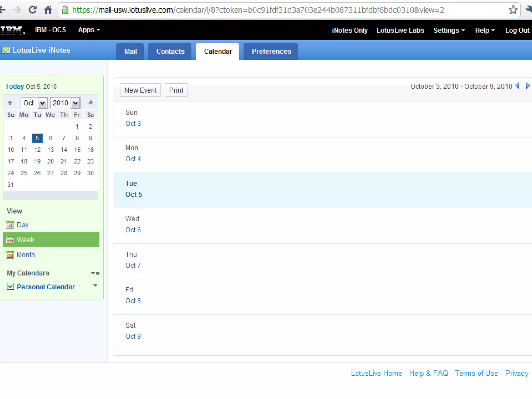532x399 pixels.
Task: Go to the previous week arrow
Action: 517,86
